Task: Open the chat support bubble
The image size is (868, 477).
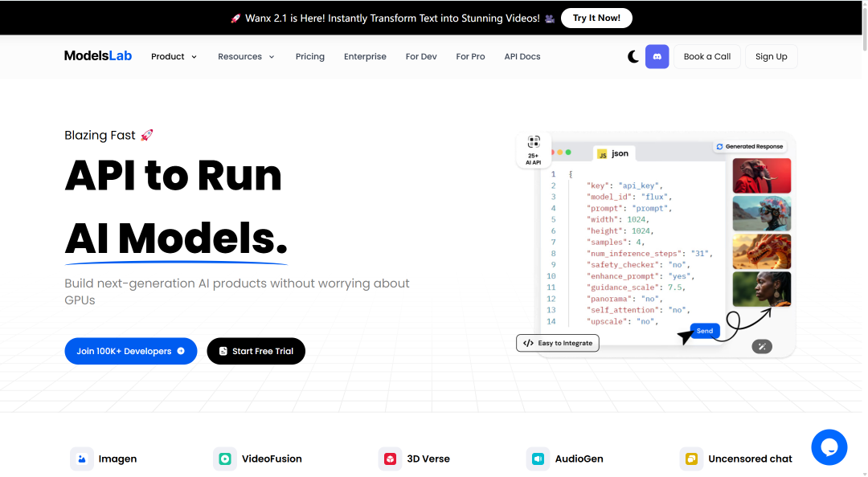Action: (x=829, y=447)
